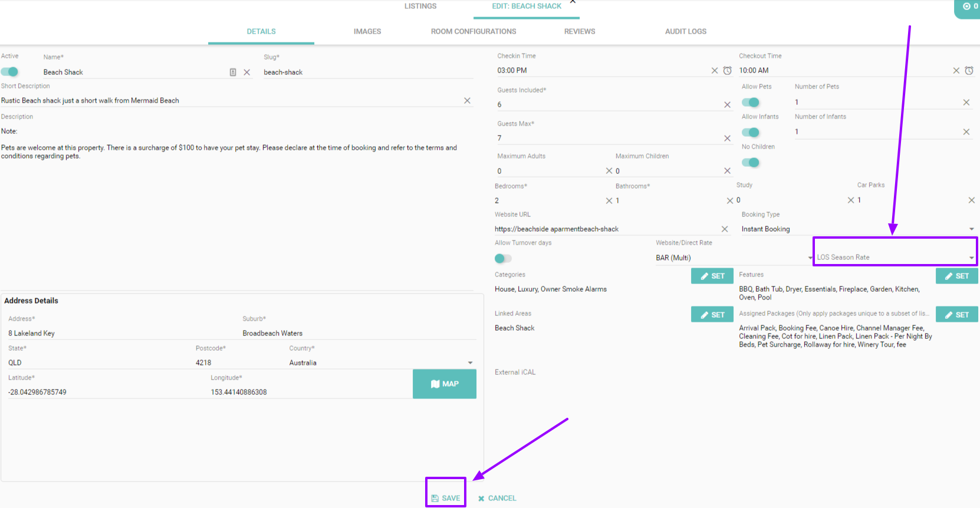Clear the Guests Included value
Image resolution: width=980 pixels, height=508 pixels.
pyautogui.click(x=727, y=105)
